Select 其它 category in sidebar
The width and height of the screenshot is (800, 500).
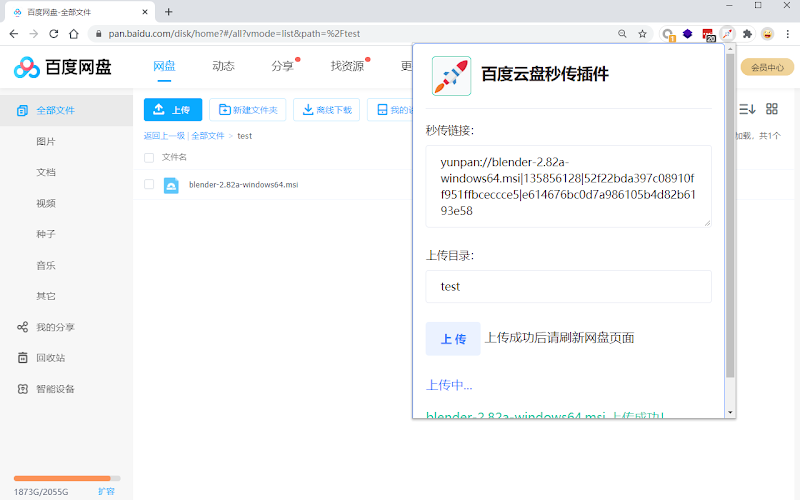46,296
